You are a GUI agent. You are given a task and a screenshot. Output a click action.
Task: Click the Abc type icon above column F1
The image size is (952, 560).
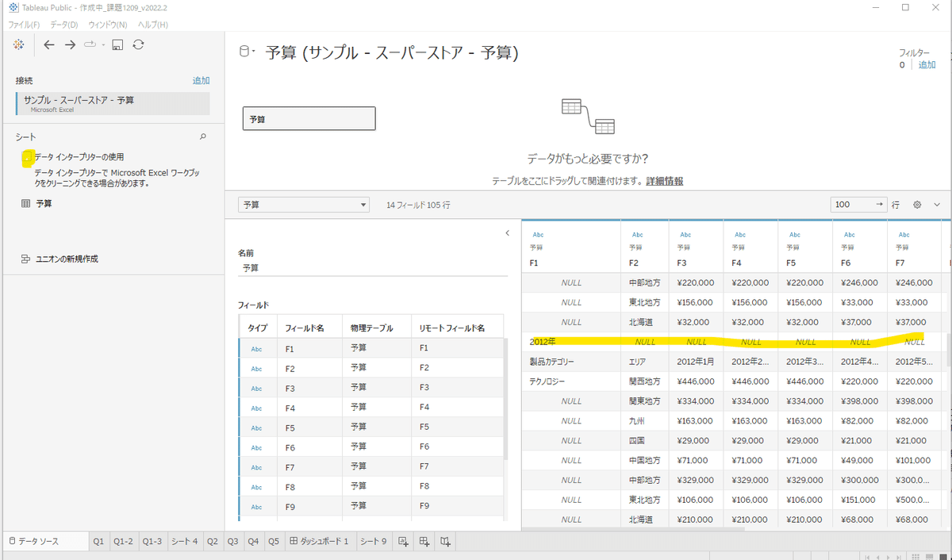(x=538, y=235)
